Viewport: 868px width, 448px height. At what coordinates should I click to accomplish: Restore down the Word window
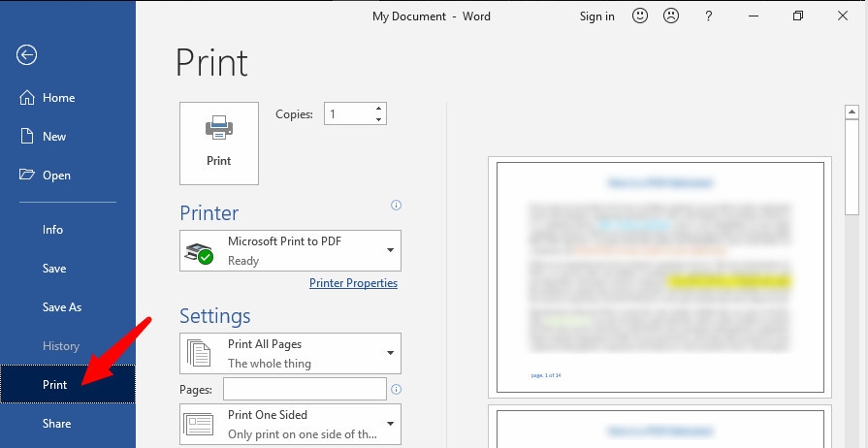[x=798, y=16]
